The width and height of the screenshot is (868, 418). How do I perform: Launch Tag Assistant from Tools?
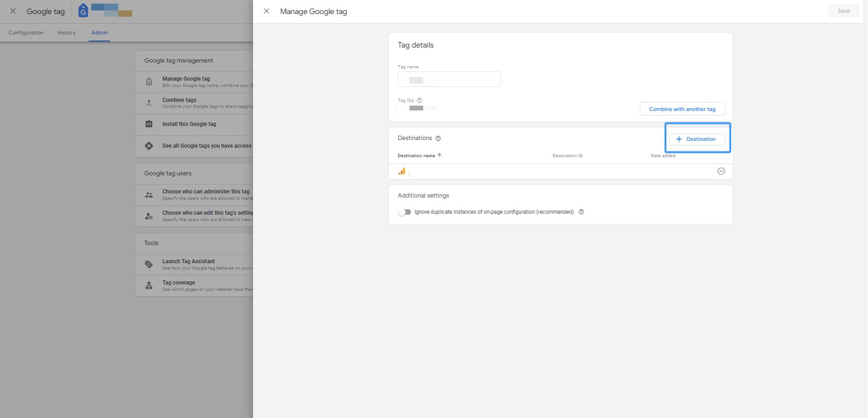click(x=194, y=264)
